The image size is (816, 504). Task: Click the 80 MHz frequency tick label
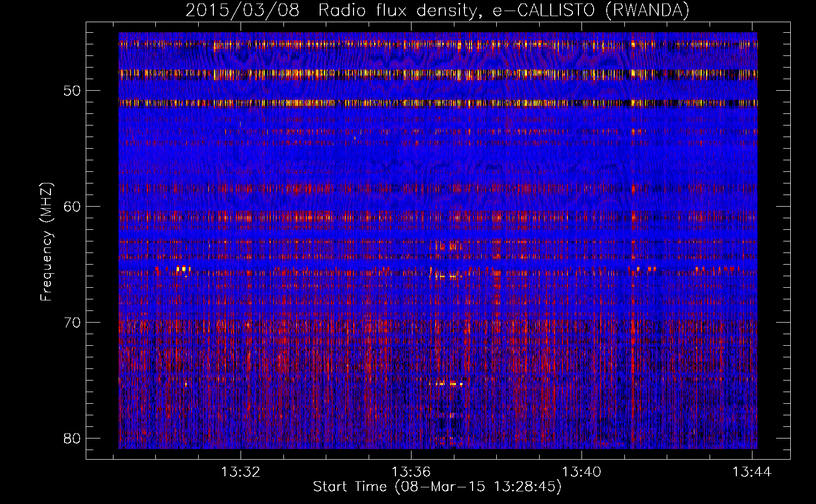pos(73,438)
